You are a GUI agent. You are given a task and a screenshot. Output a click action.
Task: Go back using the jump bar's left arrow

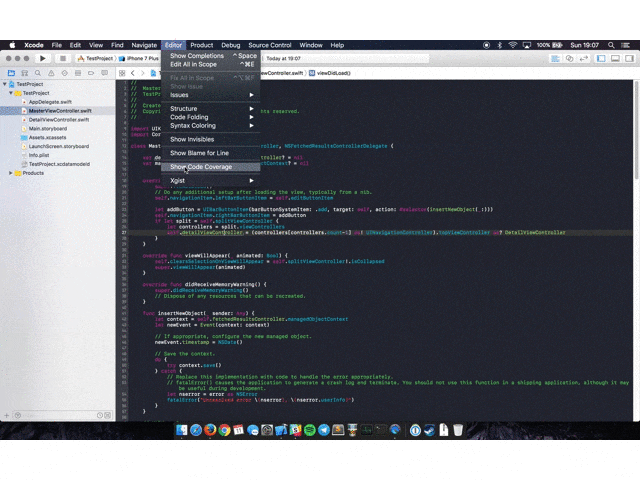[133, 73]
